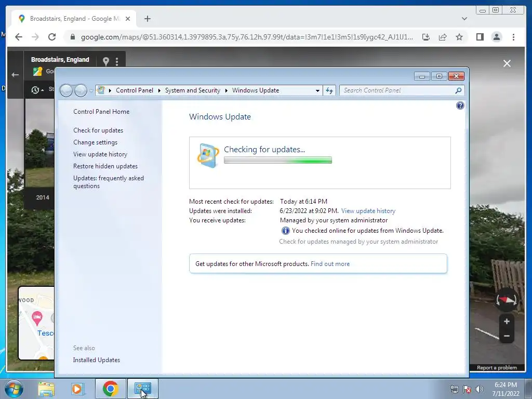The width and height of the screenshot is (532, 399).
Task: Open the Chrome profile avatar
Action: 496,37
